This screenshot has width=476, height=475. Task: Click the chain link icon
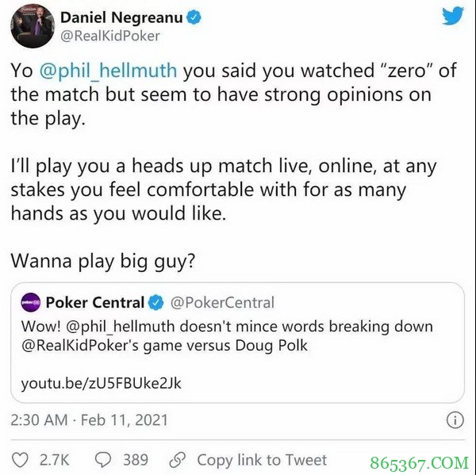(x=177, y=460)
